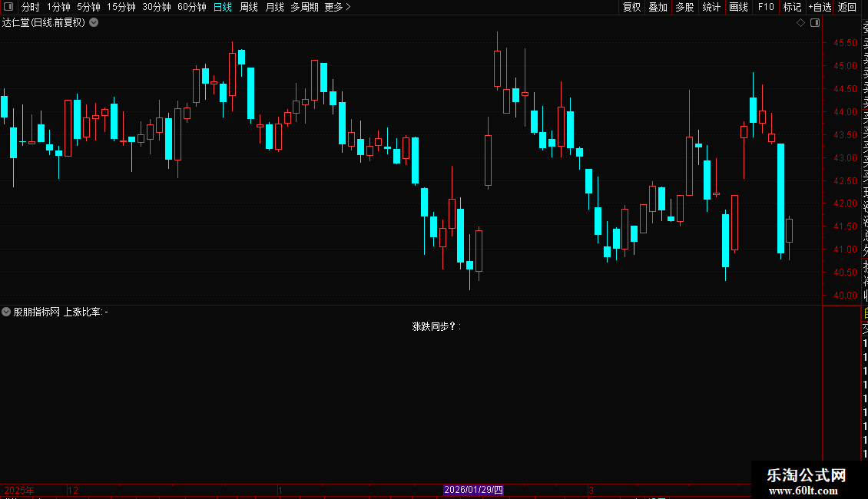Viewport: 868px width, 499px height.
Task: Add stock via +自选 button
Action: pos(820,7)
